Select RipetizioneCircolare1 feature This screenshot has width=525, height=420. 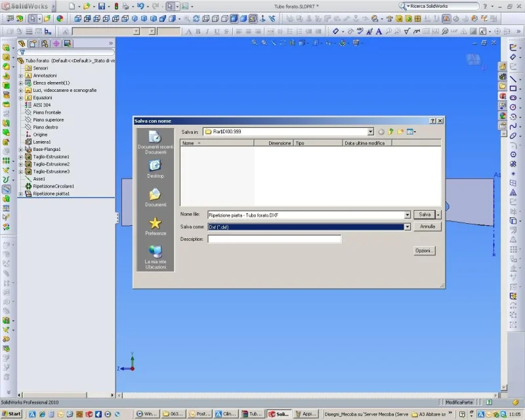click(53, 186)
